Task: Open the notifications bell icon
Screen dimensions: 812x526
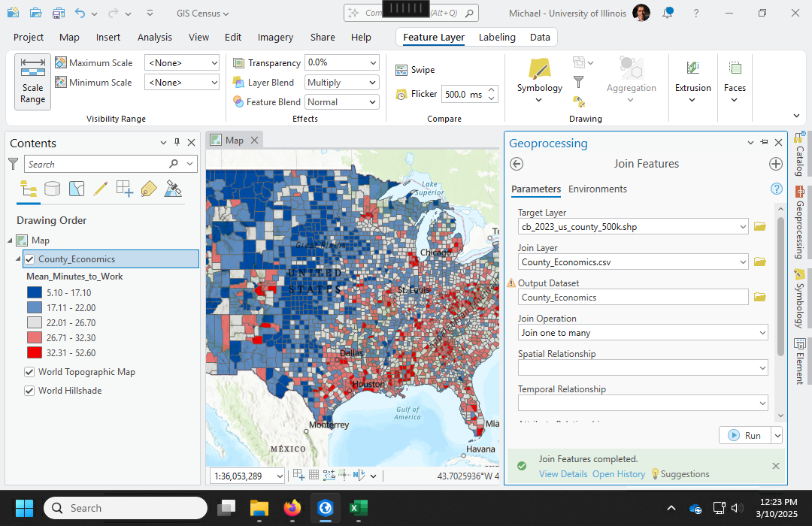Action: [668, 13]
